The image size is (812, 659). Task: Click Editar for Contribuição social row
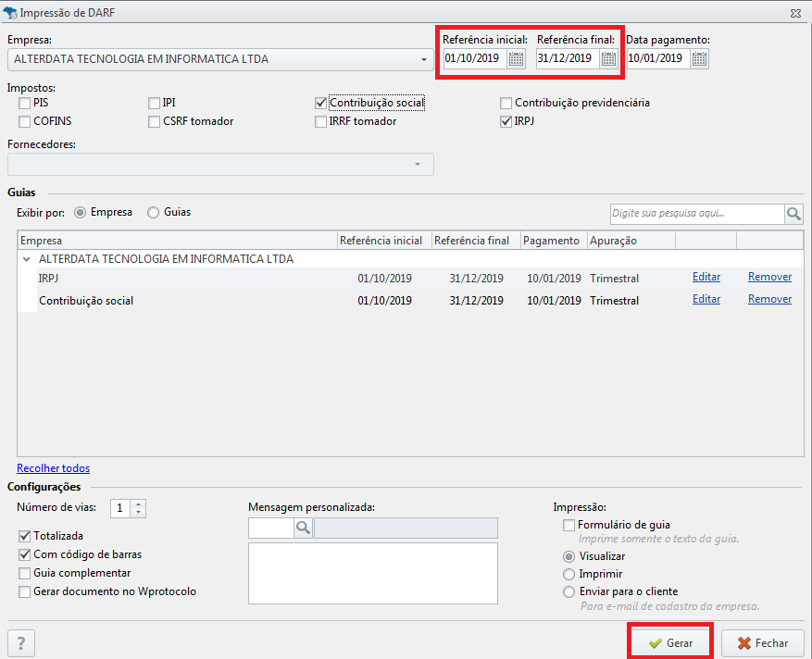[x=706, y=299]
